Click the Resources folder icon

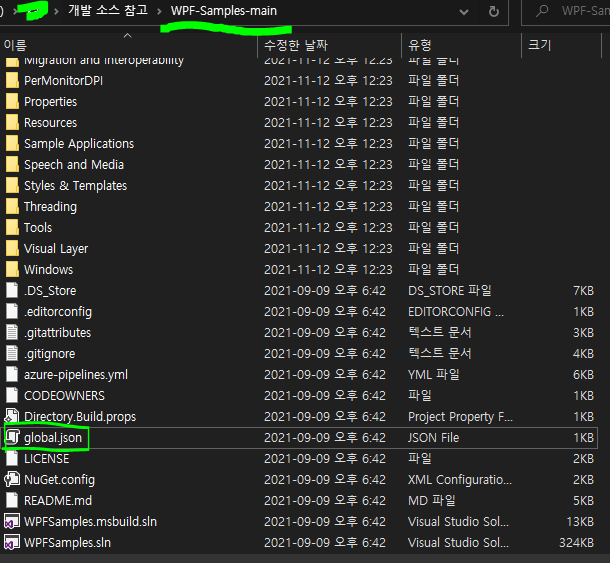(12, 123)
